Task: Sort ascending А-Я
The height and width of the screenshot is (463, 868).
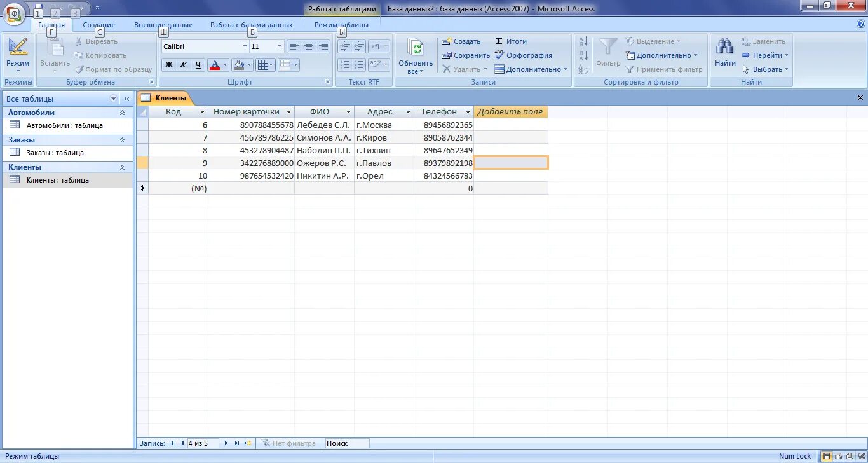Action: (583, 41)
